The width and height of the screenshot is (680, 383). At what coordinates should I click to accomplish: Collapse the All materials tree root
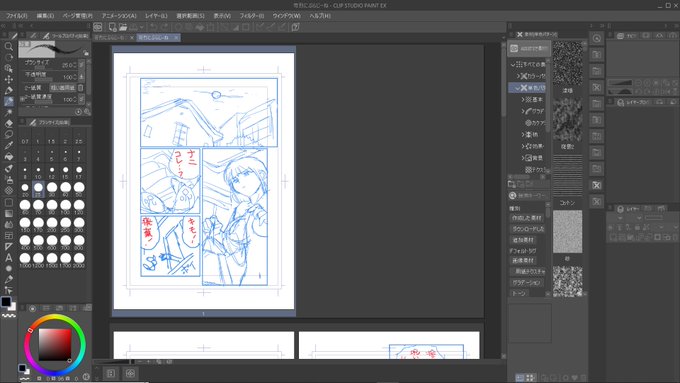point(513,64)
